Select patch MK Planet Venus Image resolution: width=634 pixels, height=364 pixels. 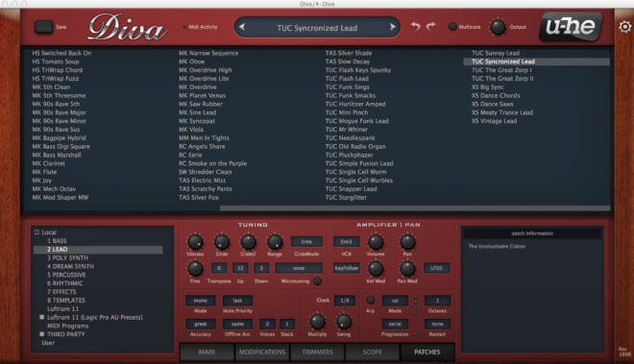point(202,95)
